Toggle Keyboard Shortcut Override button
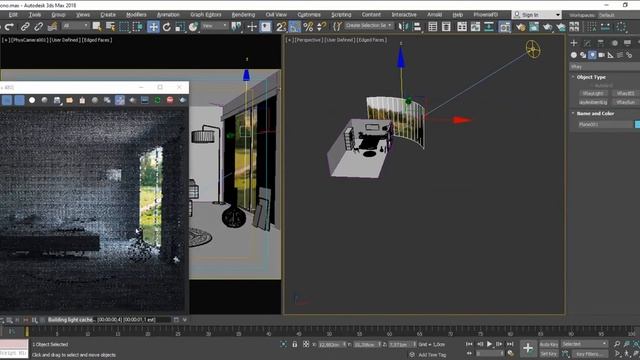 [x=266, y=27]
